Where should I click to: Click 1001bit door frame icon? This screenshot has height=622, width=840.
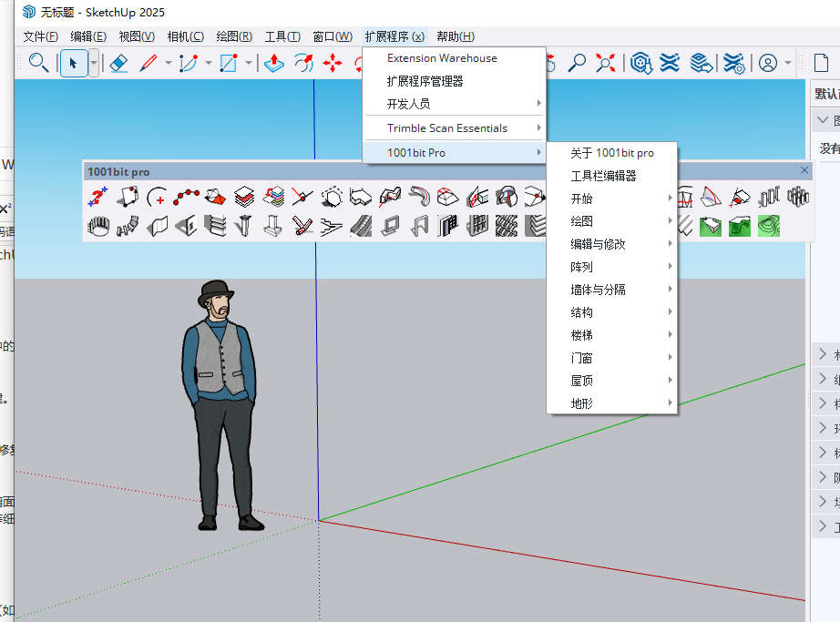[x=419, y=227]
